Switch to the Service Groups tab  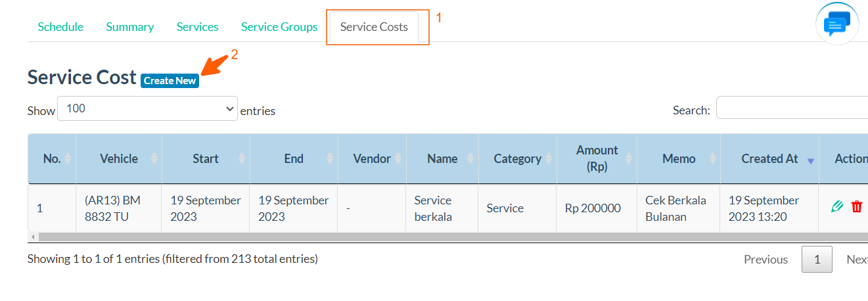tap(279, 27)
